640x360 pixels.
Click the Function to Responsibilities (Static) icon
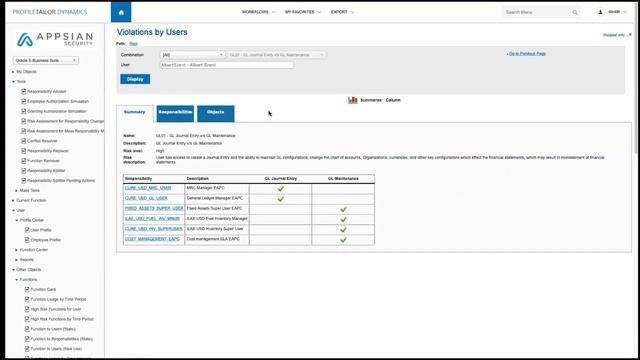(27, 339)
